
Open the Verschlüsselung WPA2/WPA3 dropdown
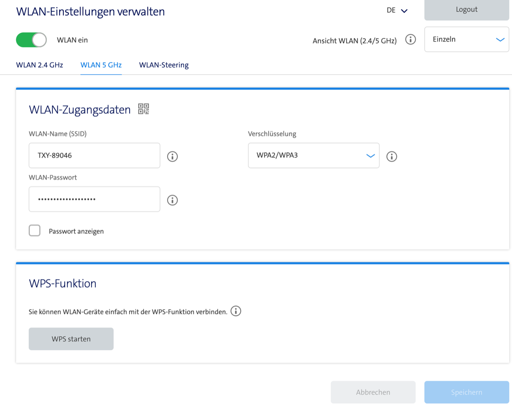(313, 155)
